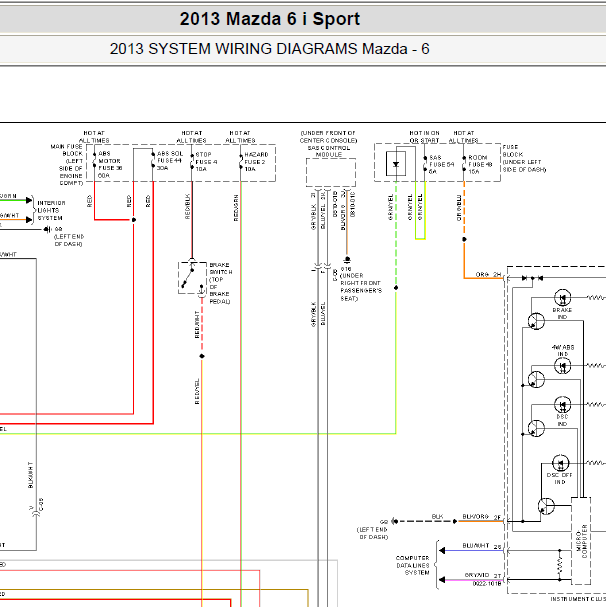The height and width of the screenshot is (607, 606).
Task: Click the HAZARD FUSE 10A label
Action: pos(256,161)
